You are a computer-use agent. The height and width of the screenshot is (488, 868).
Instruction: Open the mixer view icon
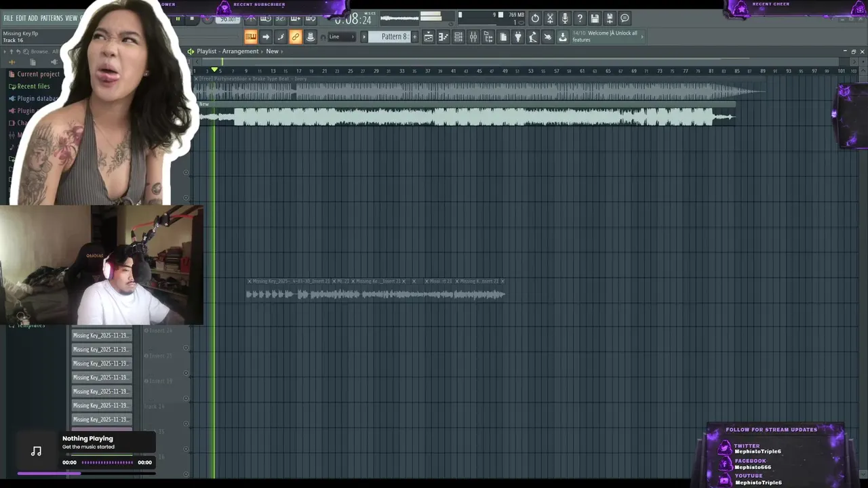(x=473, y=37)
